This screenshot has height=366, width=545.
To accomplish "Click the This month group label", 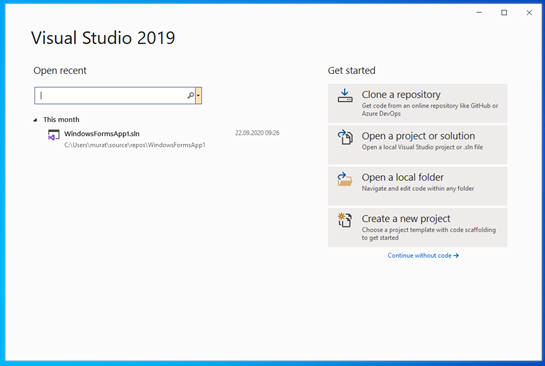I will tap(61, 120).
